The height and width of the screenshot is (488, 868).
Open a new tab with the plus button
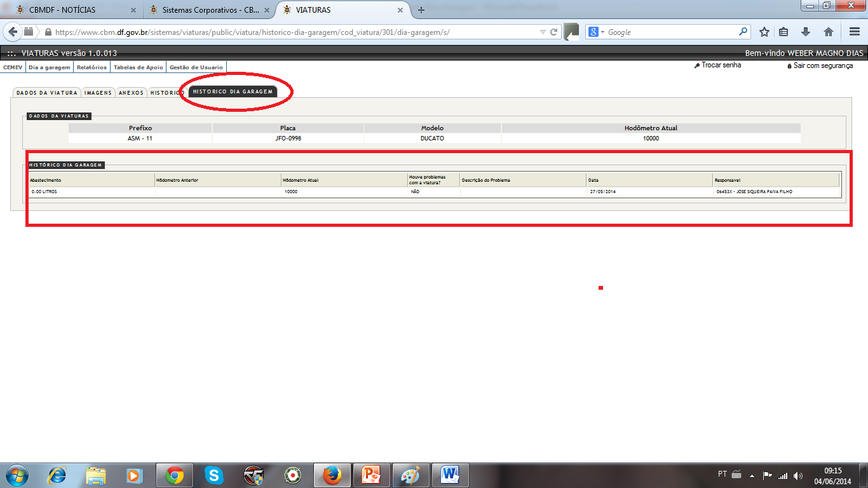click(421, 10)
